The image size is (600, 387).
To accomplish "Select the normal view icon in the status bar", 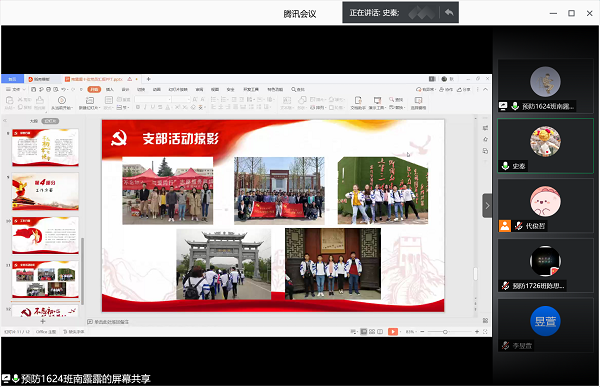I will [x=364, y=331].
